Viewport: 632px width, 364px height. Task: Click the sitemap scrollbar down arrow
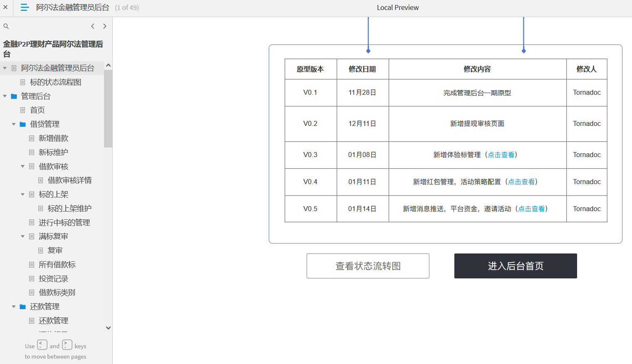click(x=108, y=328)
